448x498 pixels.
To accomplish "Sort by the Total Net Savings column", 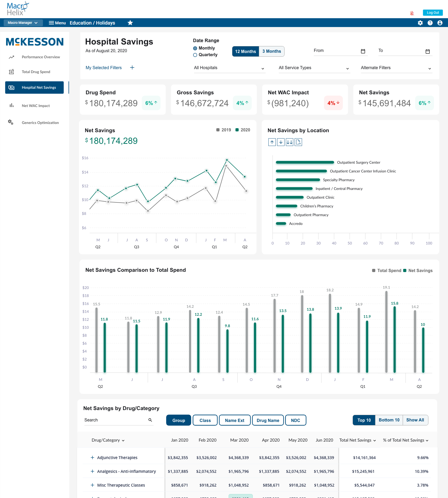I will point(358,440).
